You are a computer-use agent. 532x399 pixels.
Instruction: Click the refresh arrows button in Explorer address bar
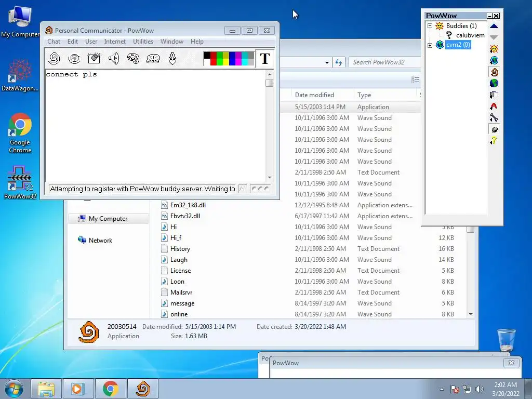(339, 62)
